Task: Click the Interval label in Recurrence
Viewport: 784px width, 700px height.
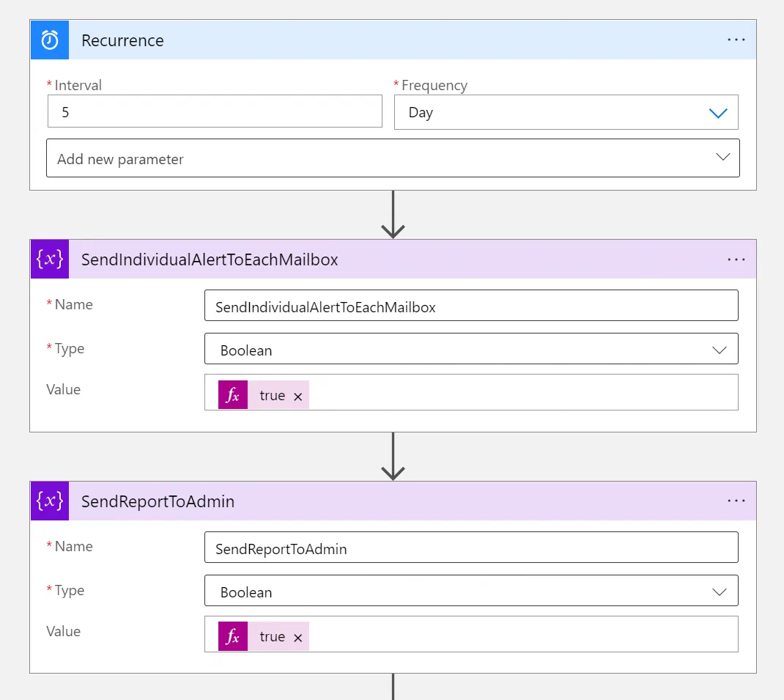Action: [78, 85]
